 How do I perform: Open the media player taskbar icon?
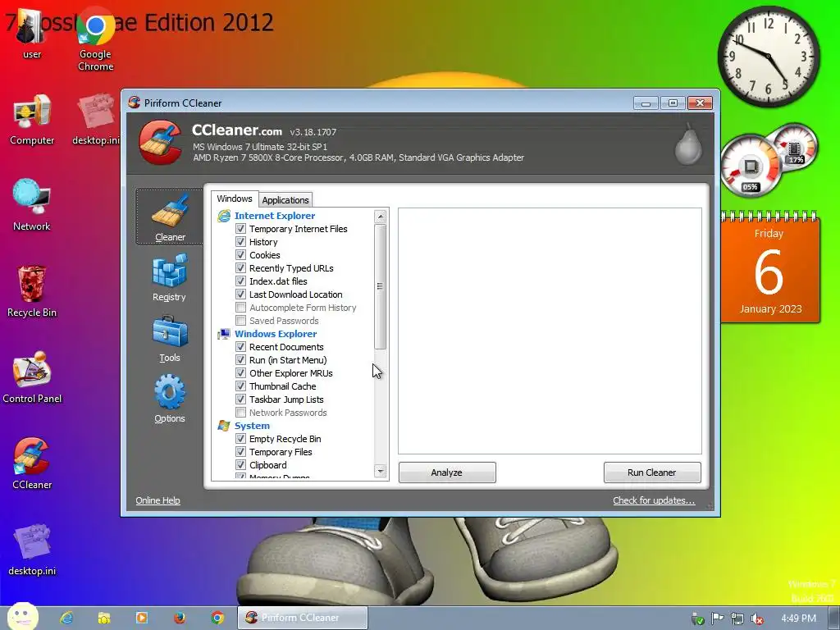click(x=142, y=618)
